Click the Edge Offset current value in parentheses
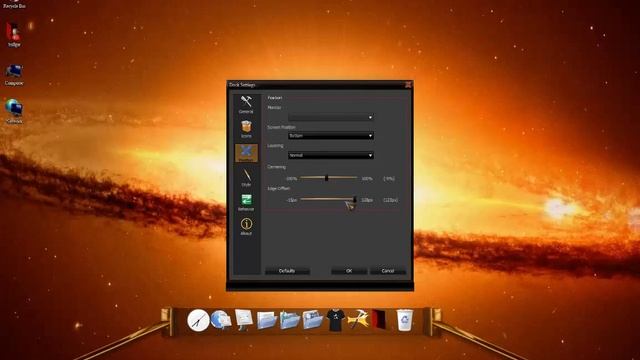 tap(391, 200)
